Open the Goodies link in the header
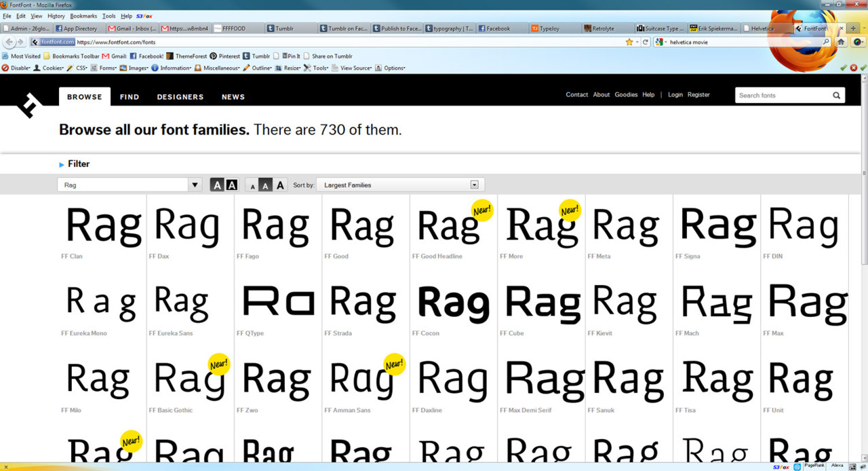This screenshot has height=471, width=868. coord(626,95)
